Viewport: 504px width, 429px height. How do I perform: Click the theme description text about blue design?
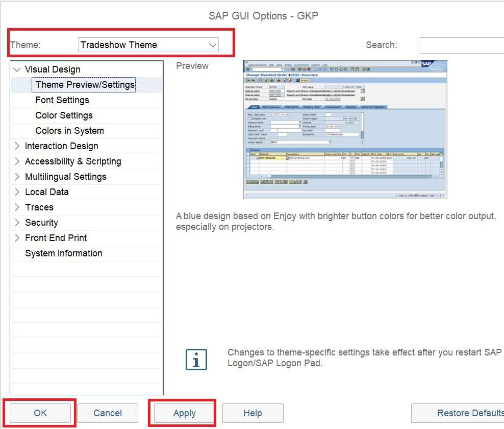(x=336, y=222)
